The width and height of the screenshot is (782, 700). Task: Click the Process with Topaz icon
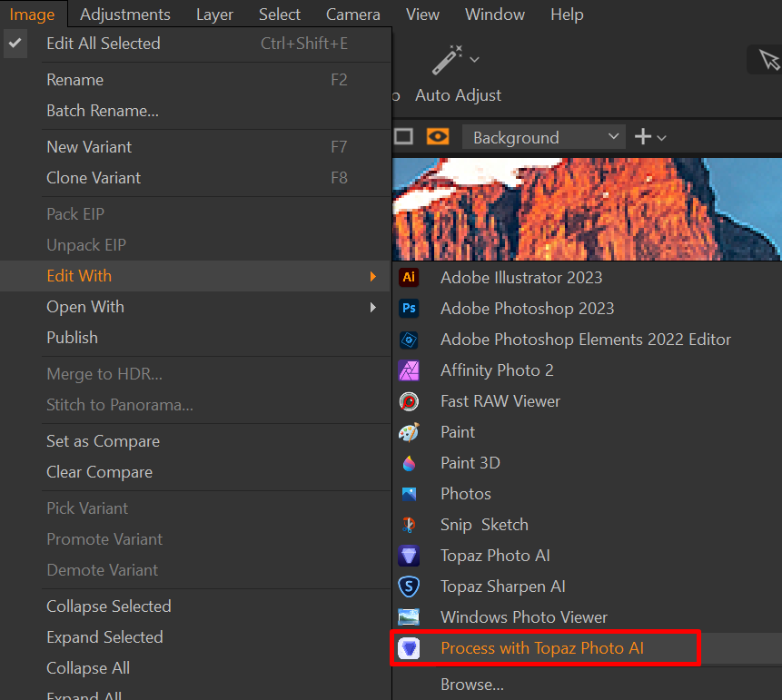point(409,648)
